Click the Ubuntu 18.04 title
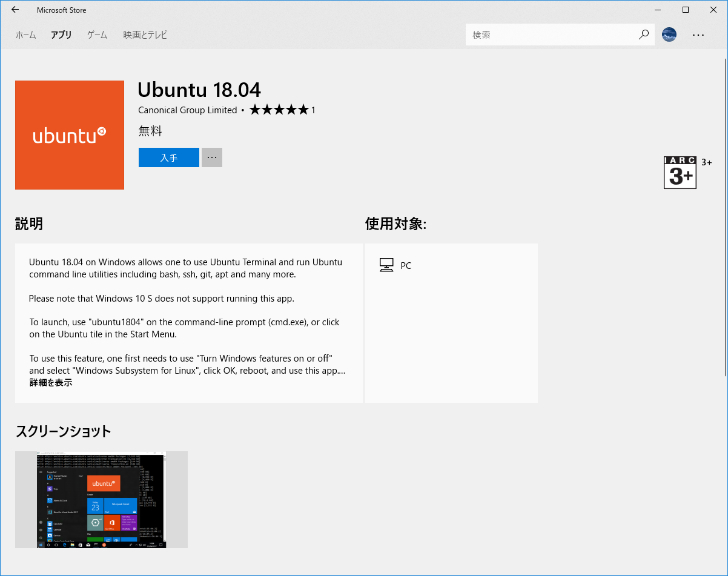This screenshot has height=576, width=728. pos(199,90)
